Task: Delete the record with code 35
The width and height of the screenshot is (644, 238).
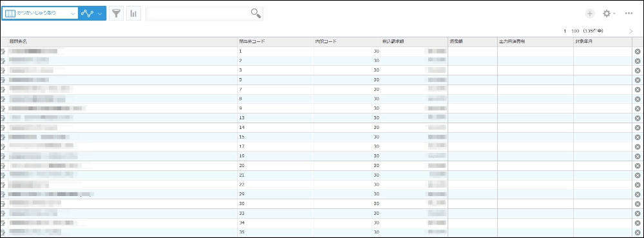Action: pos(638,232)
